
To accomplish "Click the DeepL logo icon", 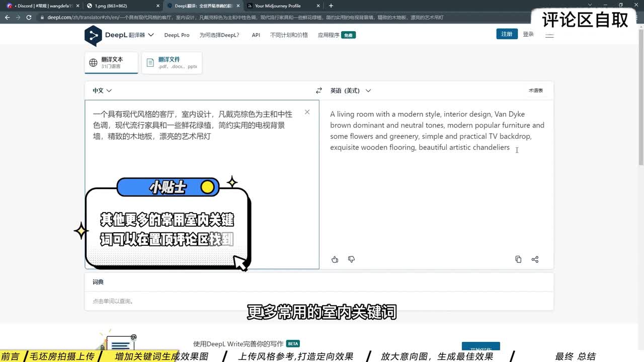I will coord(93,35).
